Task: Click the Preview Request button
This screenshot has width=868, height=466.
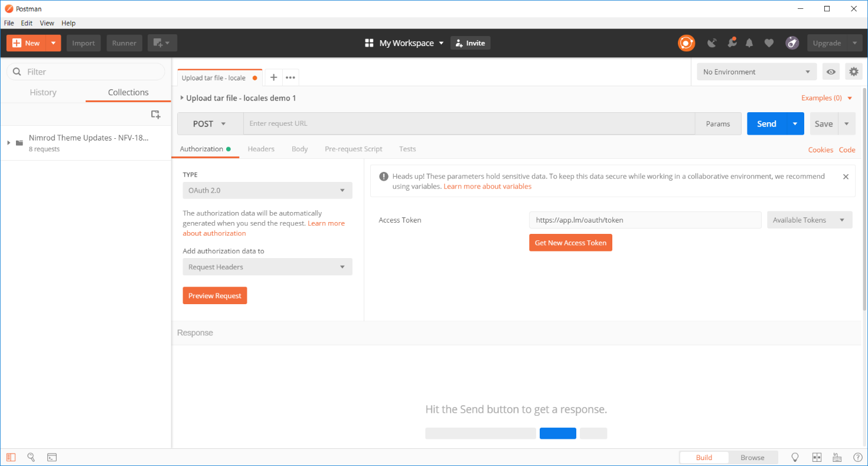Action: click(x=215, y=295)
